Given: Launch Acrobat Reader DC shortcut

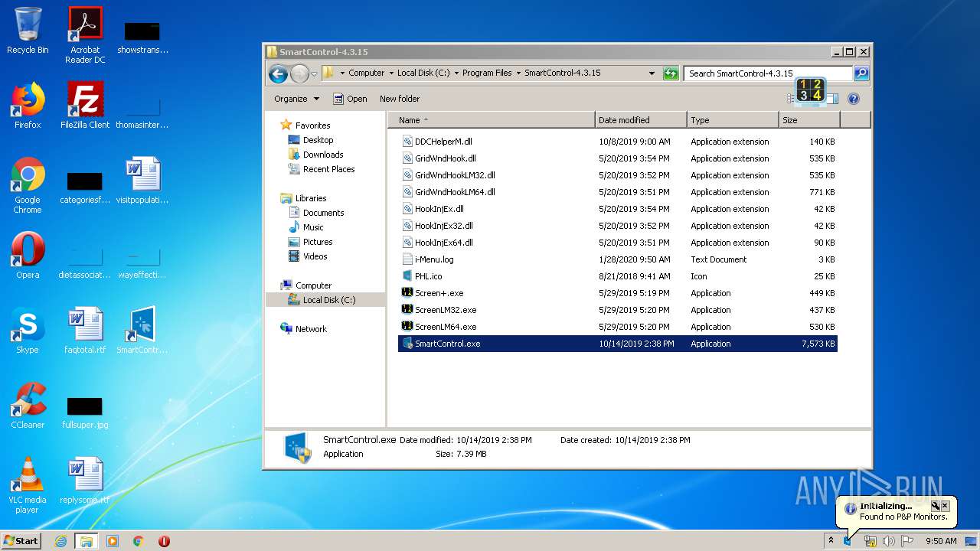Looking at the screenshot, I should 85,35.
